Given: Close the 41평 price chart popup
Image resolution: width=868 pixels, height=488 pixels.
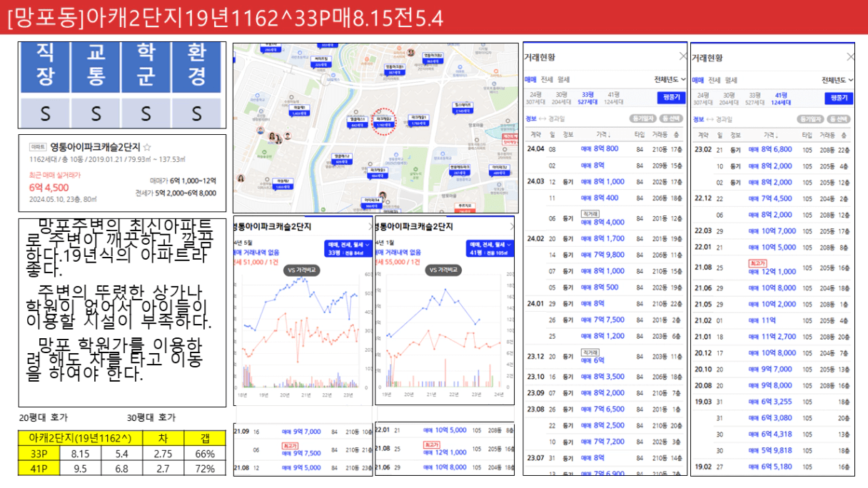Looking at the screenshot, I should [x=511, y=226].
